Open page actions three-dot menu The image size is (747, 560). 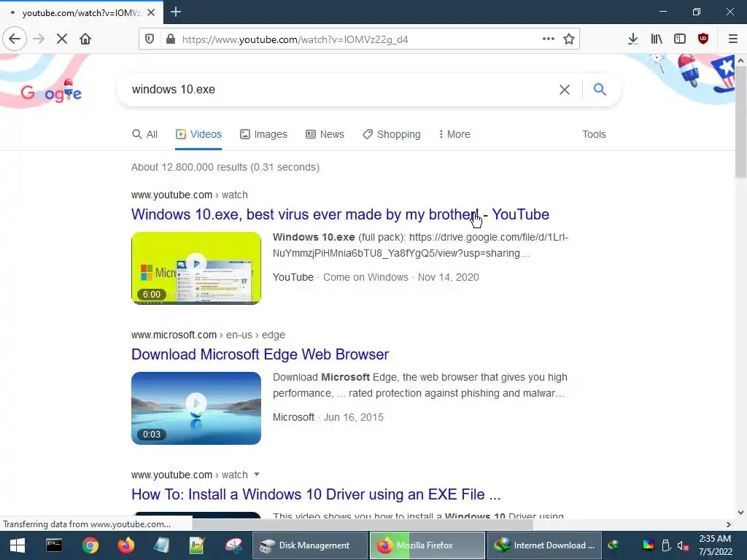[549, 39]
